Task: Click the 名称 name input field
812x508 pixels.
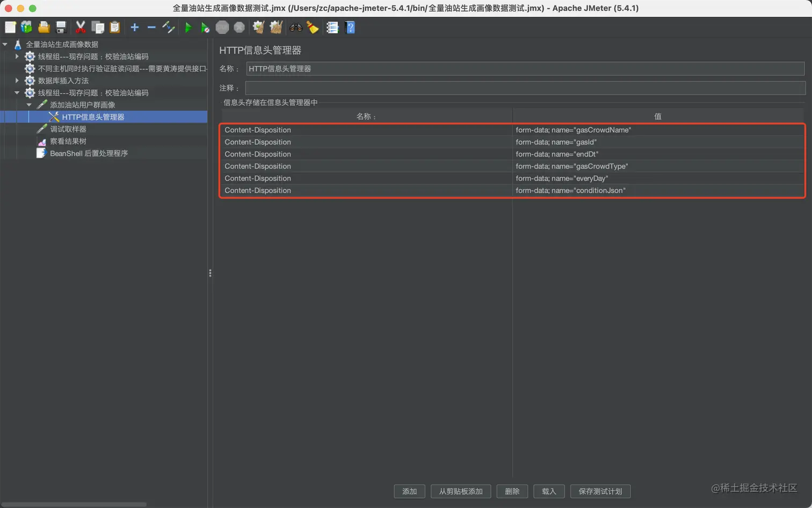Action: coord(525,69)
